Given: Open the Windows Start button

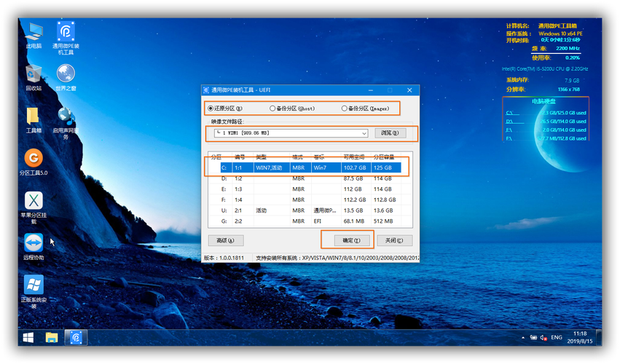Looking at the screenshot, I should click(28, 338).
